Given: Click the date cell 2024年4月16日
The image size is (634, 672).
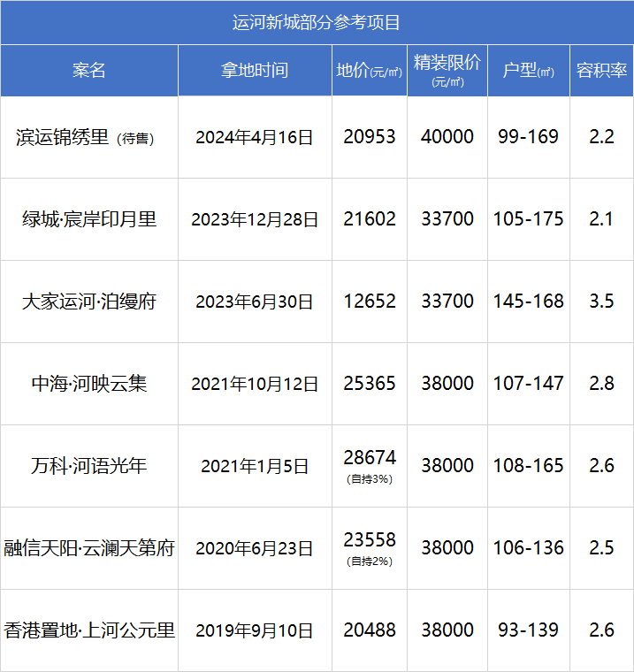Looking at the screenshot, I should point(255,137).
